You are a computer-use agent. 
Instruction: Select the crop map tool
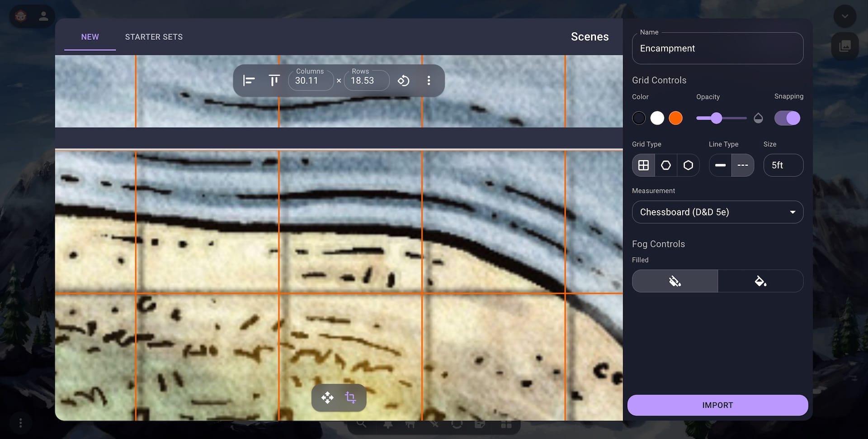[350, 398]
